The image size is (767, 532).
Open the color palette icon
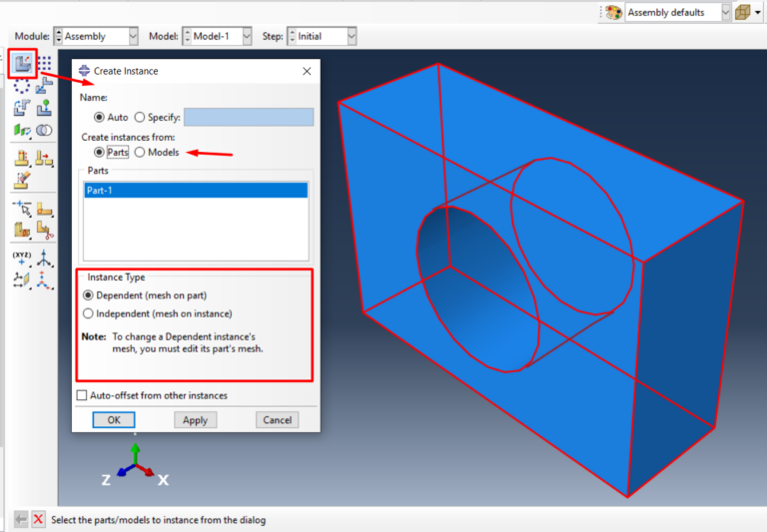click(612, 13)
